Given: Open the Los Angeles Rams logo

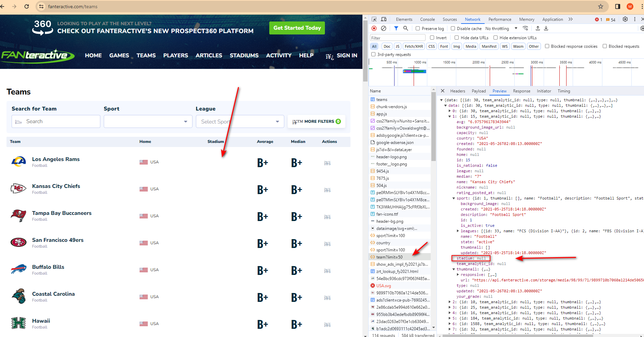Looking at the screenshot, I should [18, 161].
